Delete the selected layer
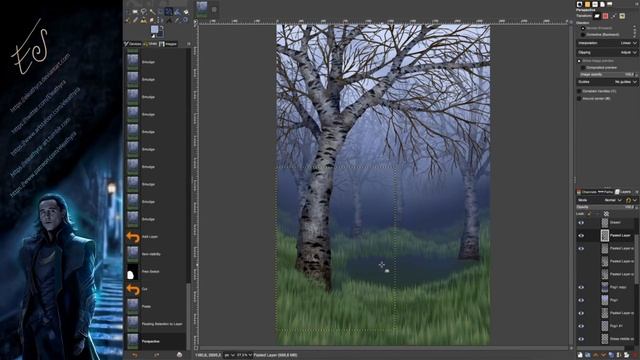 point(635,355)
